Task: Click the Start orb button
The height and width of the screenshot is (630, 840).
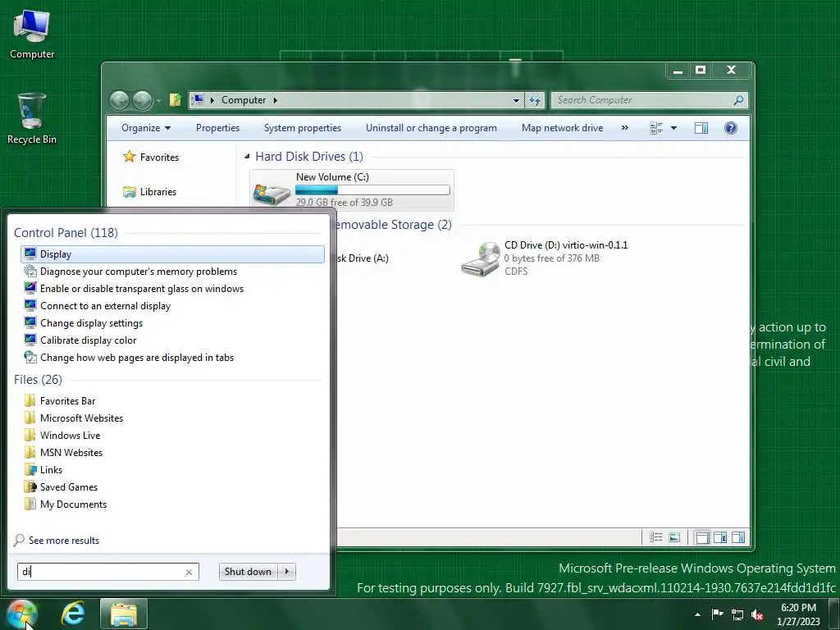Action: (21, 614)
